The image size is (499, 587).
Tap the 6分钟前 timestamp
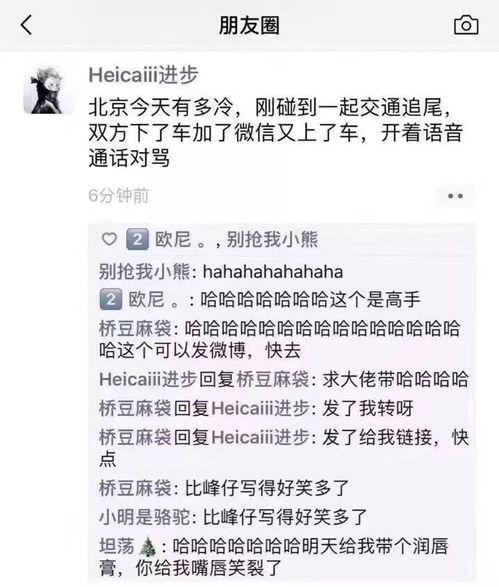119,196
